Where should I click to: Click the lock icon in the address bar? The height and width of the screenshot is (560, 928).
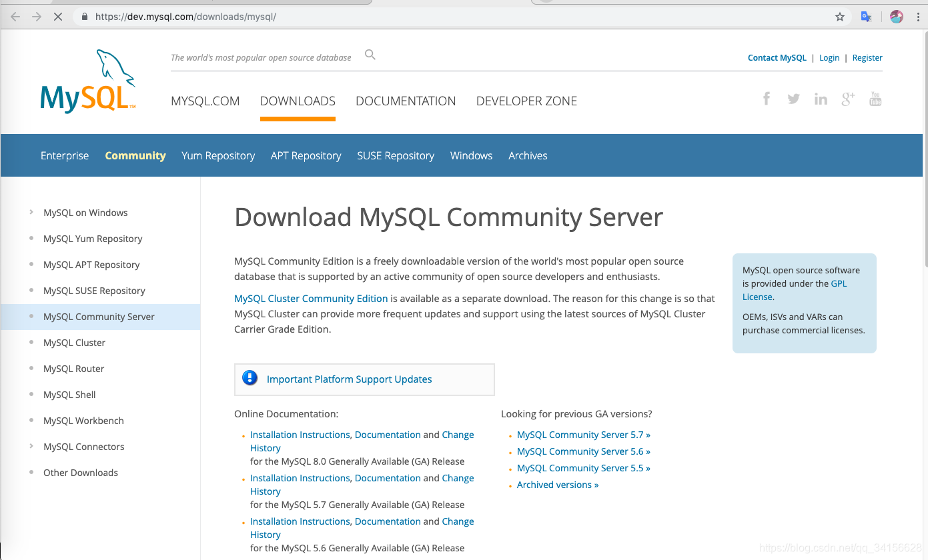pos(84,17)
